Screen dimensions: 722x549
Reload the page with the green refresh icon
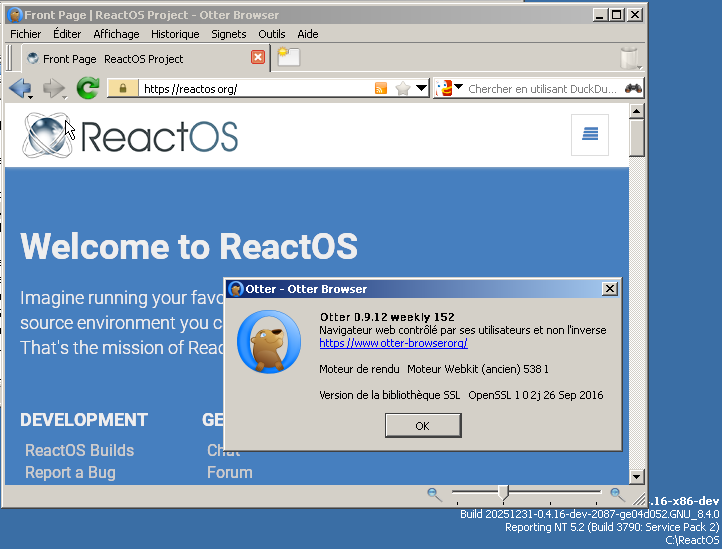pyautogui.click(x=88, y=89)
